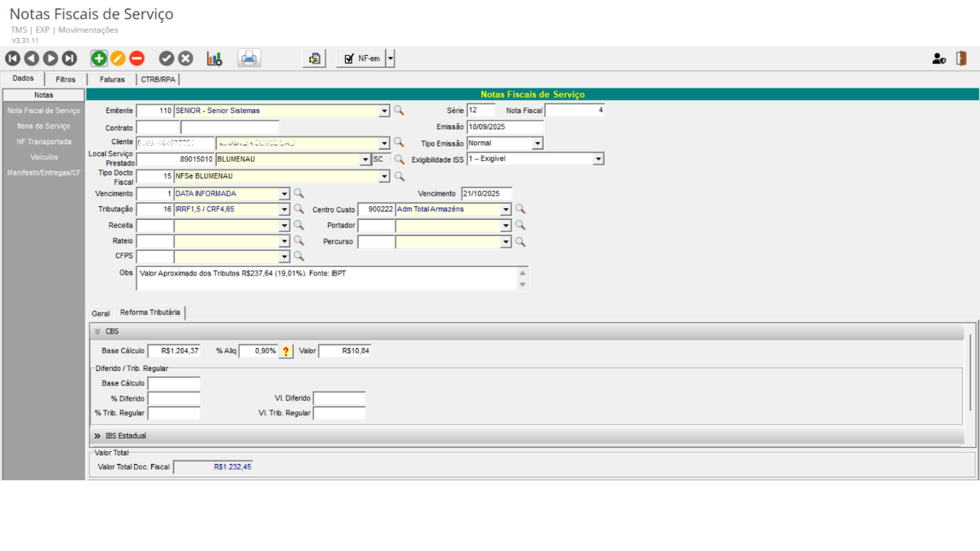
Task: Go to the first record
Action: (x=12, y=59)
